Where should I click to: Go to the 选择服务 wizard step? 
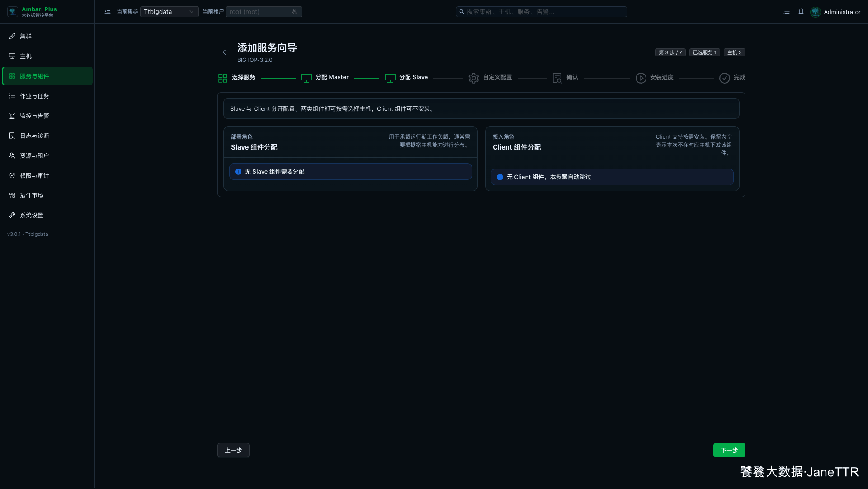pos(236,78)
